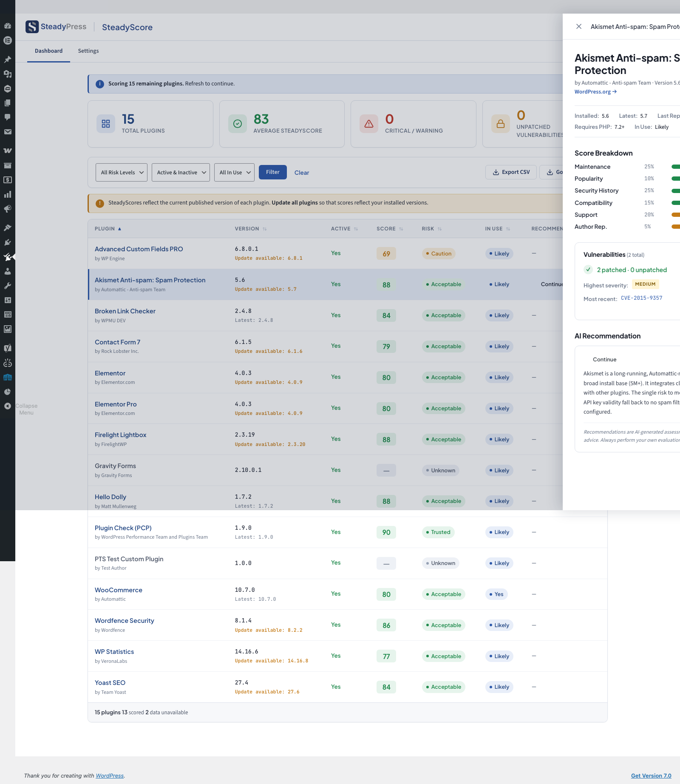Sort table by Active column
680x784 pixels.
point(344,229)
